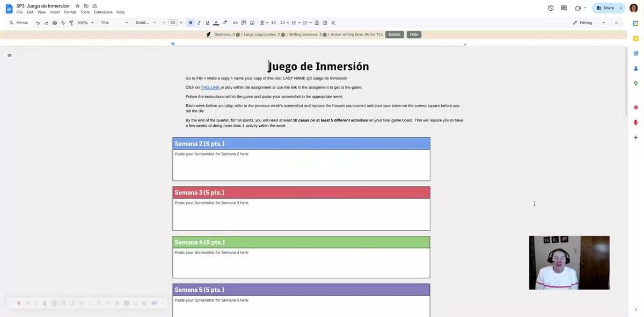Toggle bold formatting
Image resolution: width=644 pixels, height=317 pixels.
[189, 21]
